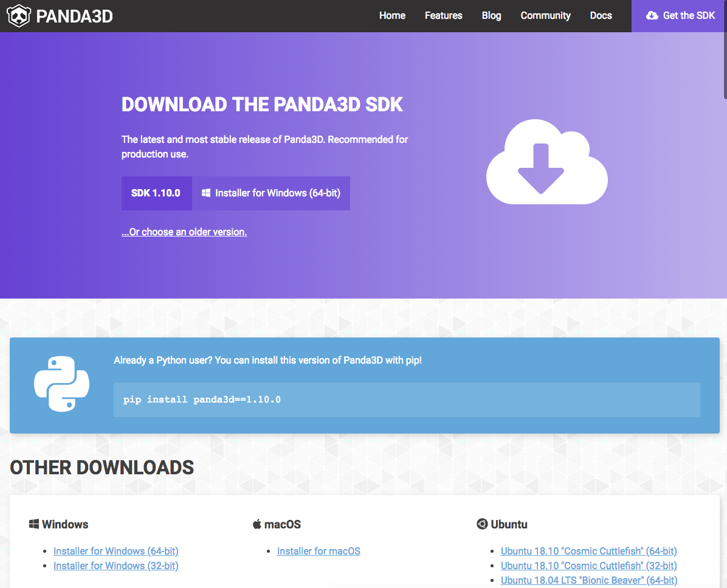The image size is (727, 588).
Task: Download Ubuntu 18.04 LTS Bionic Beaver (64-bit)
Action: (x=589, y=580)
